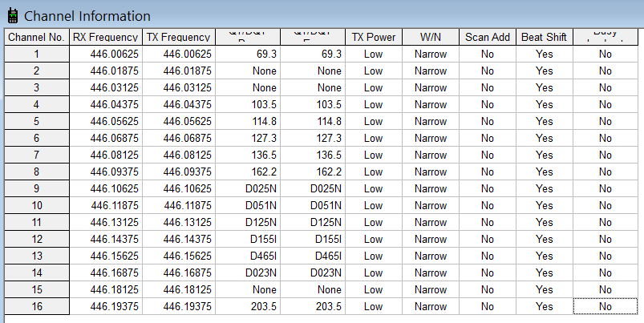Viewport: 644px width, 323px height.
Task: Click channel 15 encode tone None cell
Action: (x=313, y=289)
